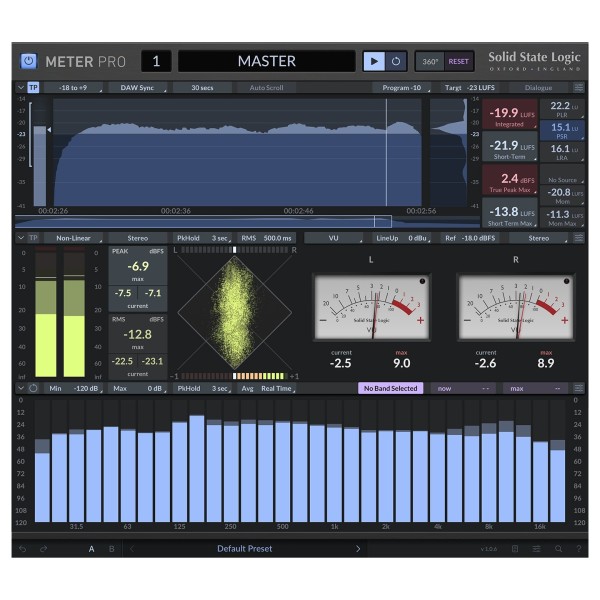Open the Program -10 dropdown

402,88
